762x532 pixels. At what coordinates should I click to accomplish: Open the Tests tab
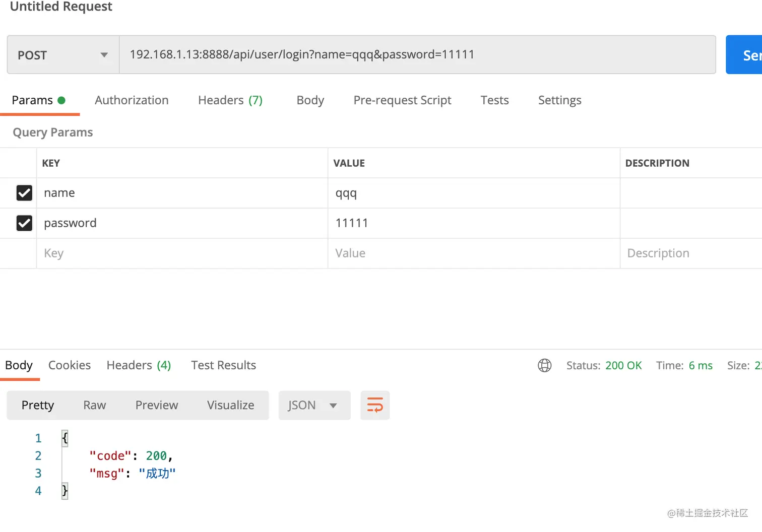pos(494,100)
